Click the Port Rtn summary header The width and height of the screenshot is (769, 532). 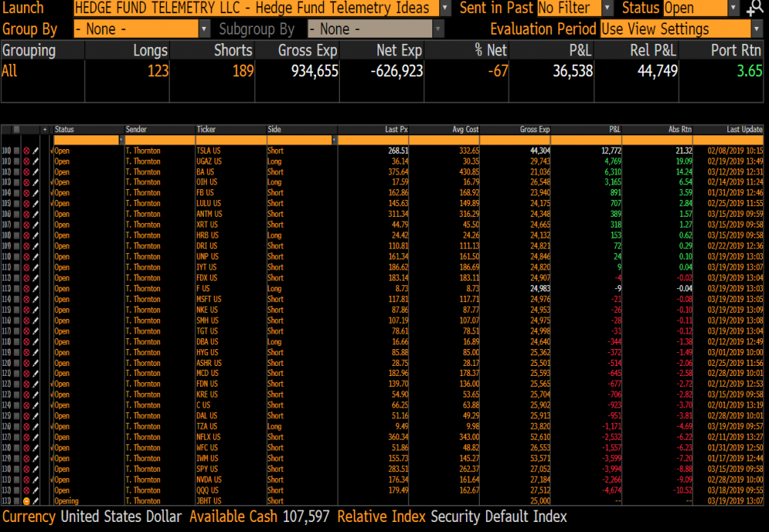click(x=736, y=50)
